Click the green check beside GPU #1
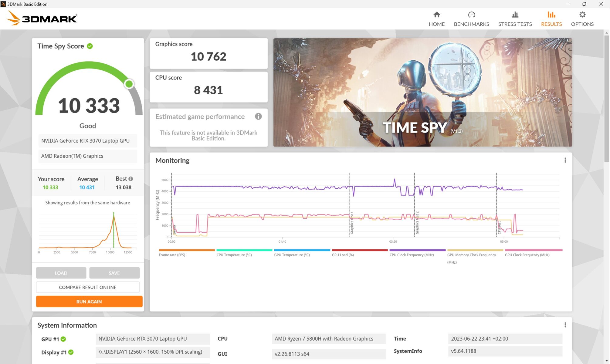Screen dimensions: 610x364 (x=63, y=339)
